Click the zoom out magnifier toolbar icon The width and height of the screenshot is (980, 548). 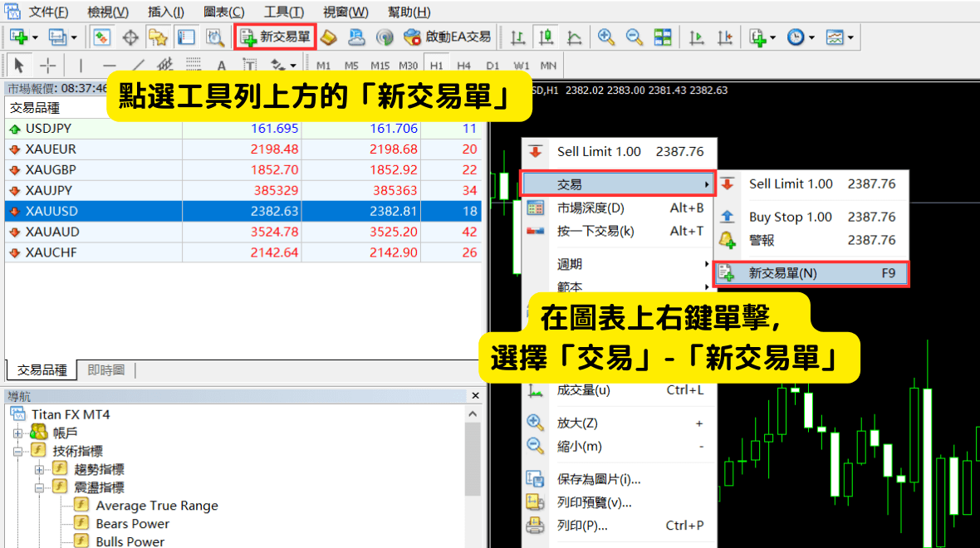(x=635, y=37)
